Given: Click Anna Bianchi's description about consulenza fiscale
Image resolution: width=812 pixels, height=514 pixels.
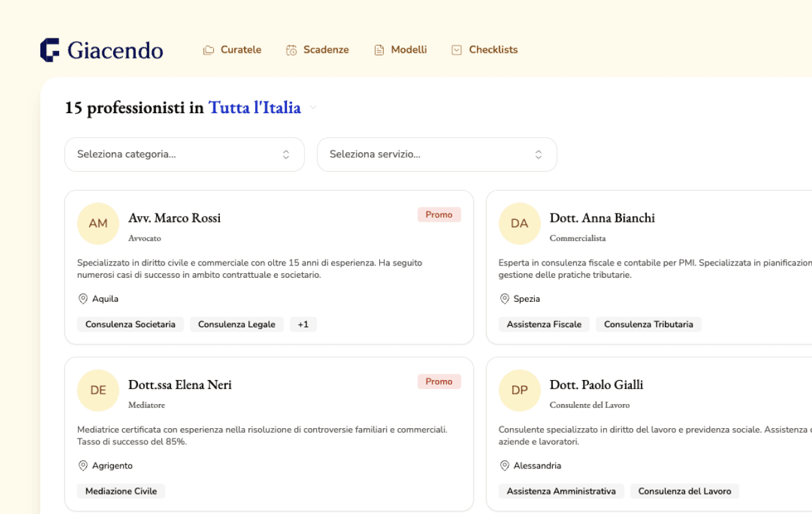Looking at the screenshot, I should [655, 269].
